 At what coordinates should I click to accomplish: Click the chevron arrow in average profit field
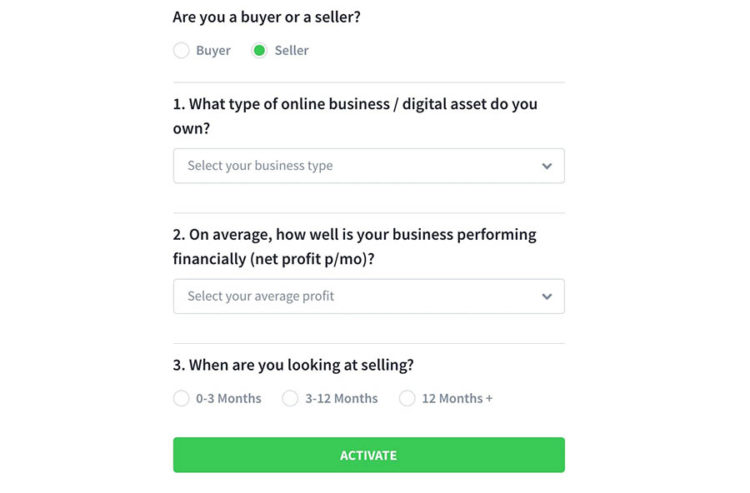coord(546,296)
